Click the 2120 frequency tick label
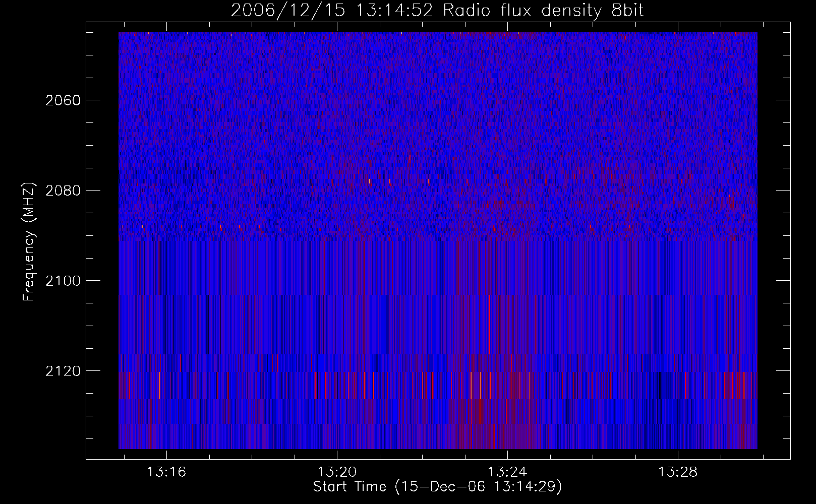 pyautogui.click(x=63, y=371)
